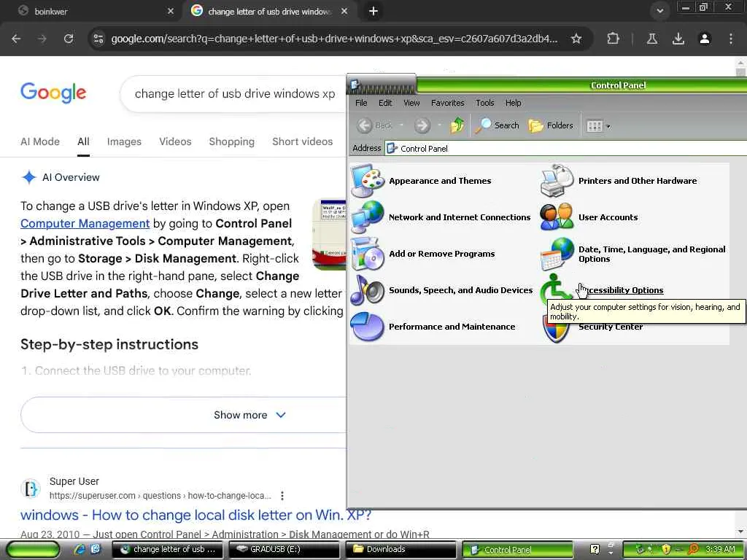Open Internet Explorer quick launch icon

(80, 549)
